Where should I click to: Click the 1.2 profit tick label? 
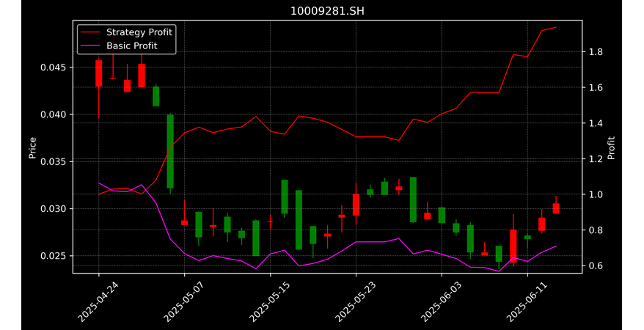(594, 159)
